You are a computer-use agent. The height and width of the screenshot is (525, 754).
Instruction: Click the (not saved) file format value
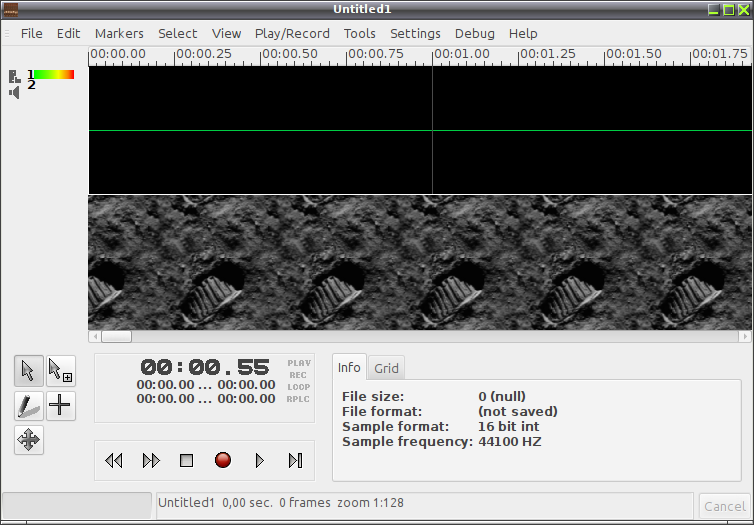click(518, 412)
